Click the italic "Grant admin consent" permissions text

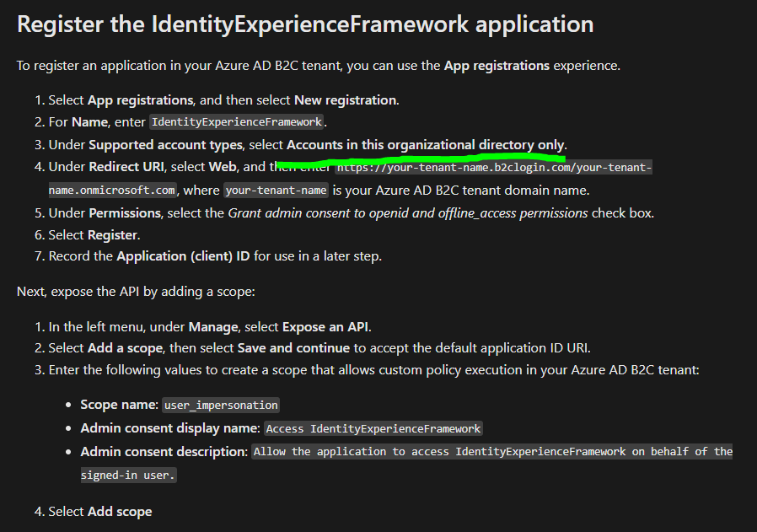pos(408,213)
